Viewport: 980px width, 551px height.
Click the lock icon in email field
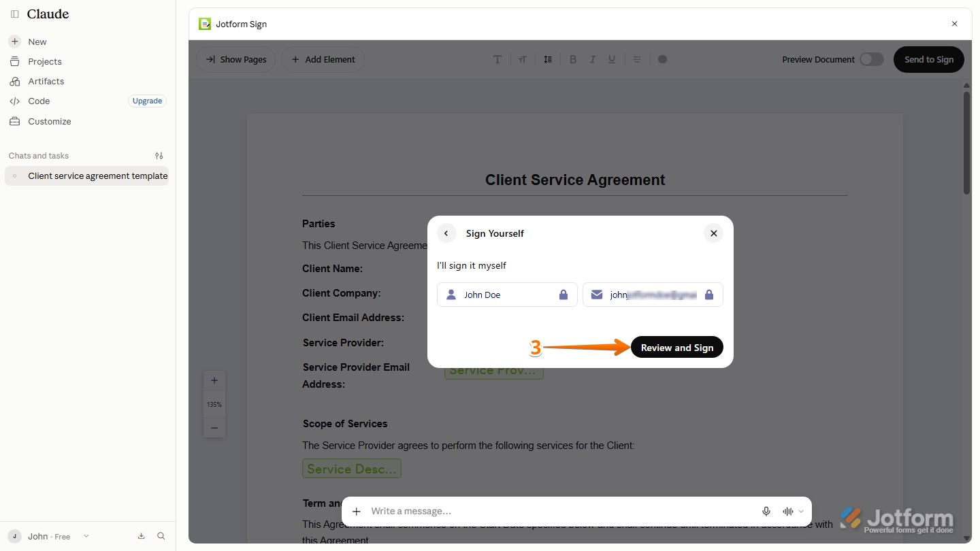(708, 295)
